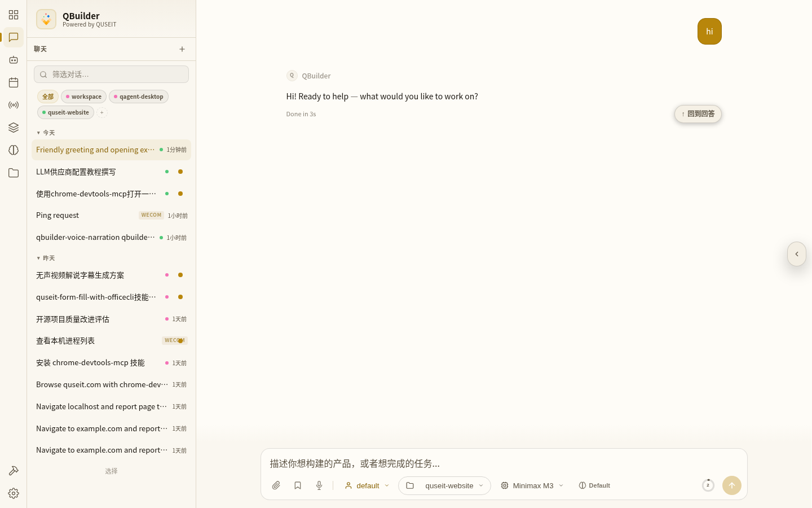
Task: Open the folder icon in sidebar
Action: 14,173
